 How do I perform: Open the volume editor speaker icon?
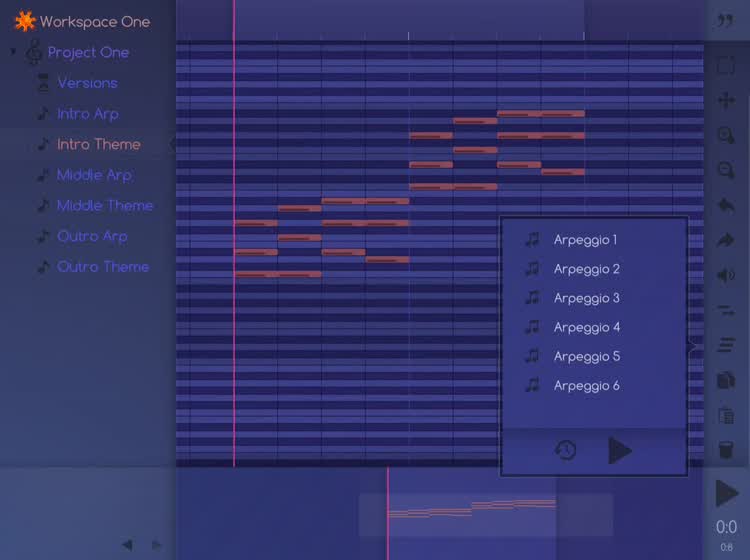click(726, 275)
